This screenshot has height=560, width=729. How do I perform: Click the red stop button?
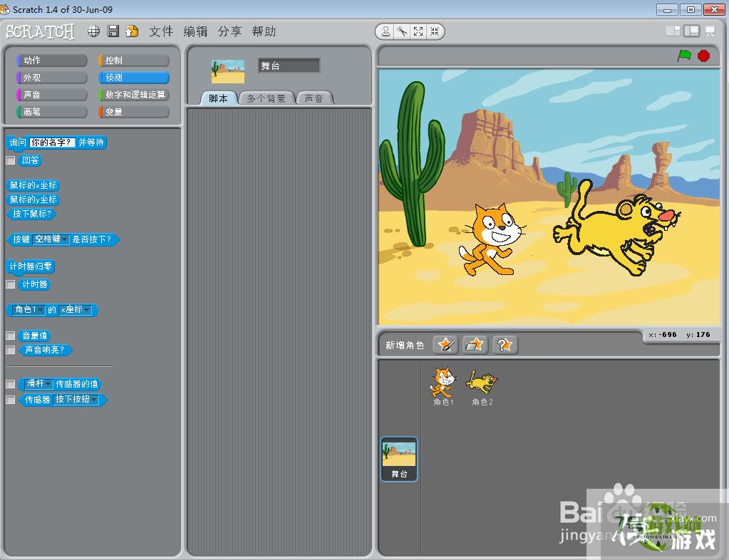(x=704, y=56)
